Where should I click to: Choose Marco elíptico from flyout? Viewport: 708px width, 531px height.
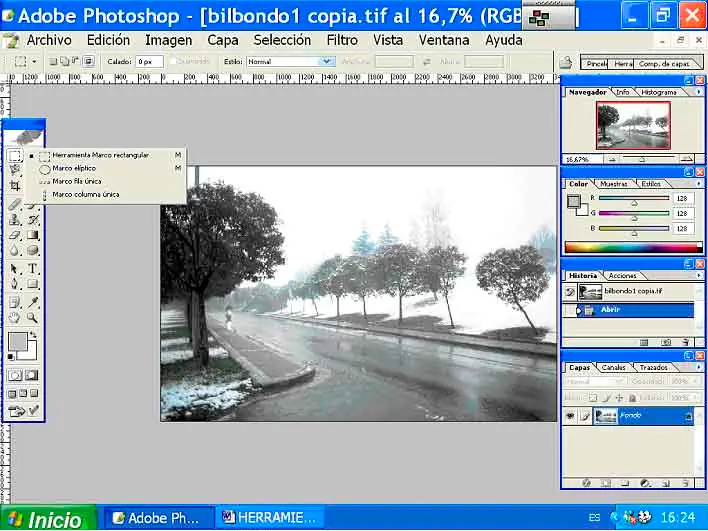point(105,168)
